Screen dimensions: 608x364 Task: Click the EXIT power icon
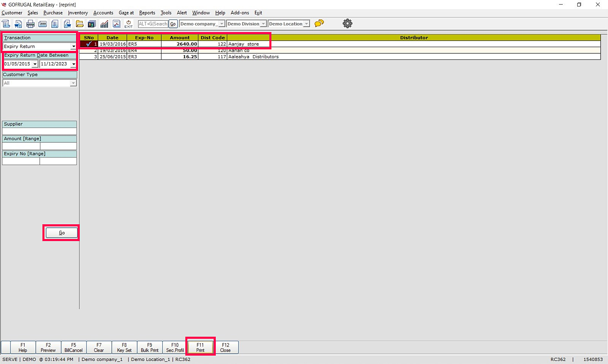point(128,24)
